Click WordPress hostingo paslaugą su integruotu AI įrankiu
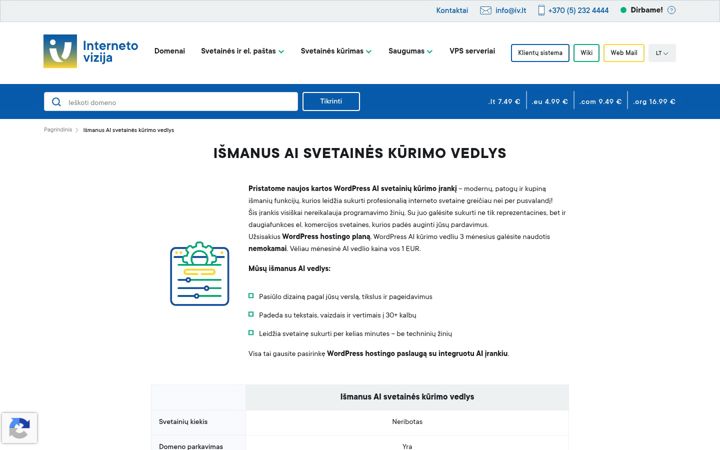 click(x=417, y=354)
